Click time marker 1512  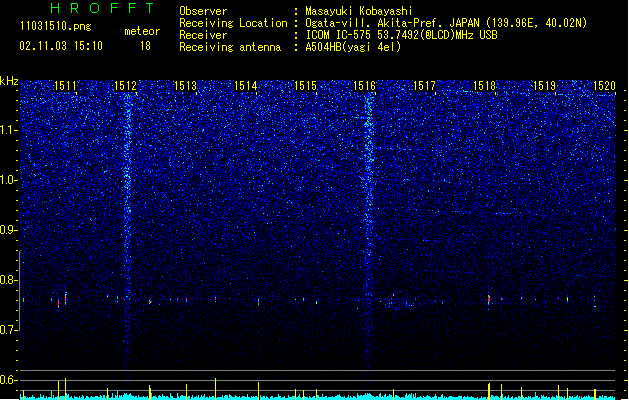[125, 86]
